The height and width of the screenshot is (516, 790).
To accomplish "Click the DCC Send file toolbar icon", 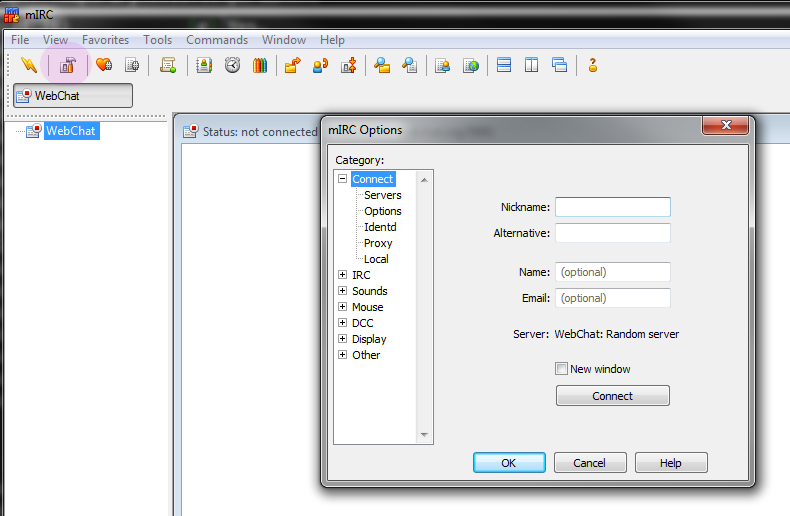I will pyautogui.click(x=293, y=65).
